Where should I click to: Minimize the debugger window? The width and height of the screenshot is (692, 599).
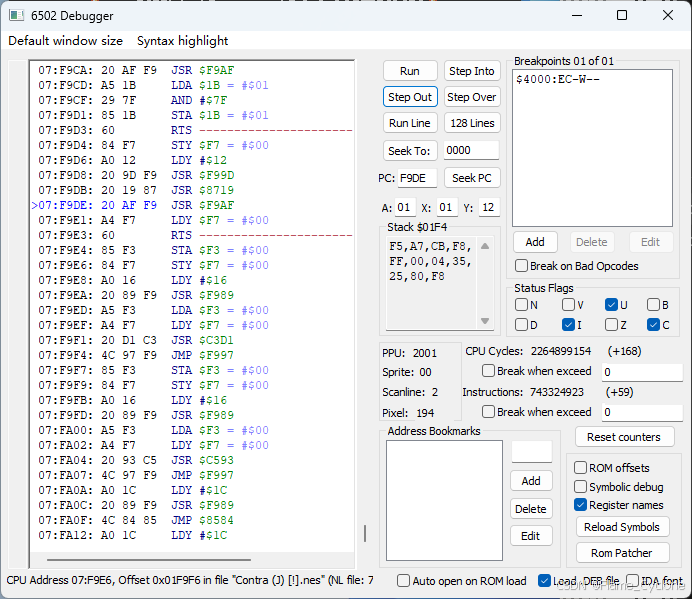(577, 15)
